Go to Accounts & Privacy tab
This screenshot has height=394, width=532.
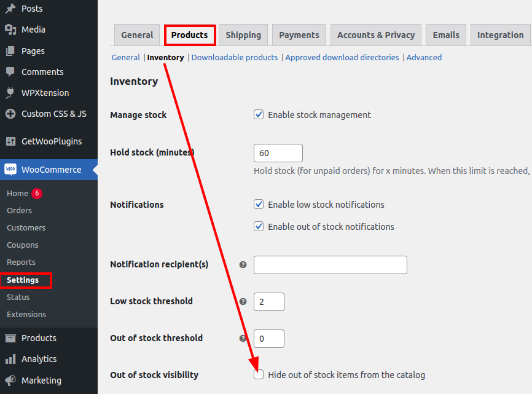tap(376, 35)
